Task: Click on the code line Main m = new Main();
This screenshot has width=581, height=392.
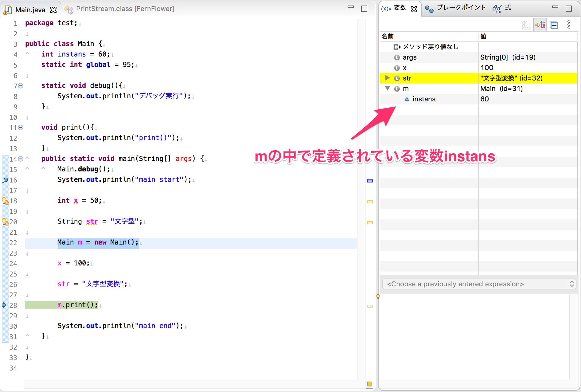Action: (98, 242)
